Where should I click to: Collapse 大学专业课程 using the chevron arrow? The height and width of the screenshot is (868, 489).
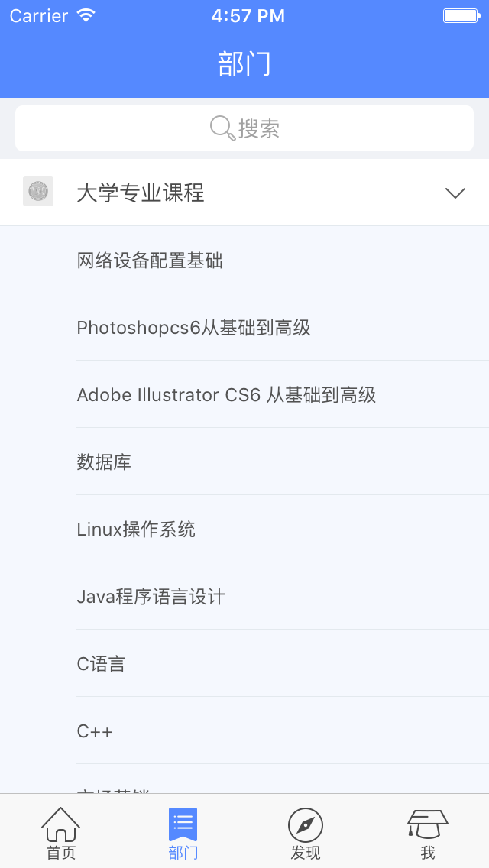click(x=455, y=193)
